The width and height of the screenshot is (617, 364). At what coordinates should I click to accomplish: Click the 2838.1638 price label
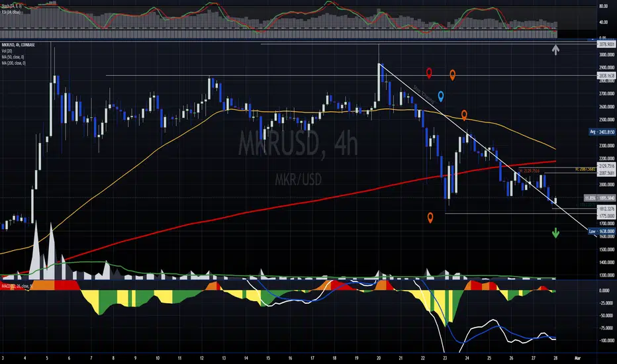pyautogui.click(x=606, y=75)
